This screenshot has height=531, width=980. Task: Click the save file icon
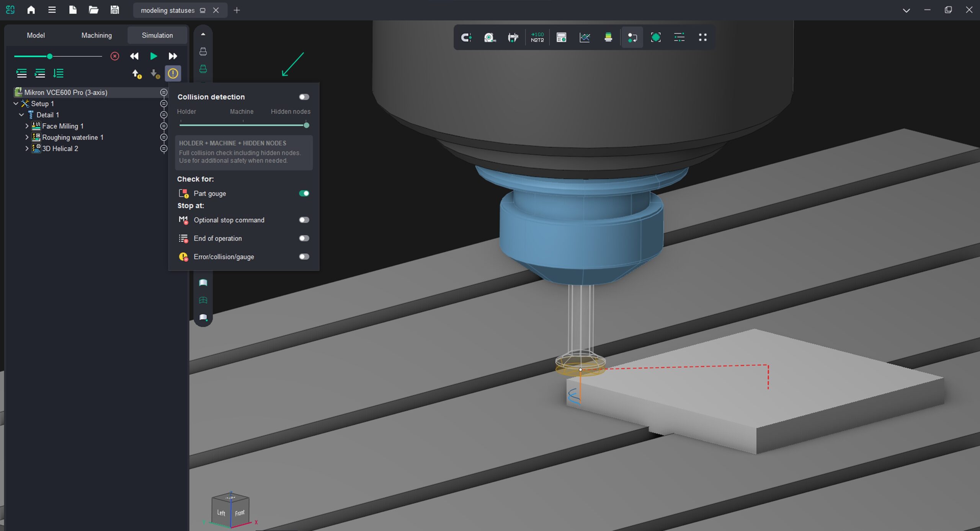114,10
